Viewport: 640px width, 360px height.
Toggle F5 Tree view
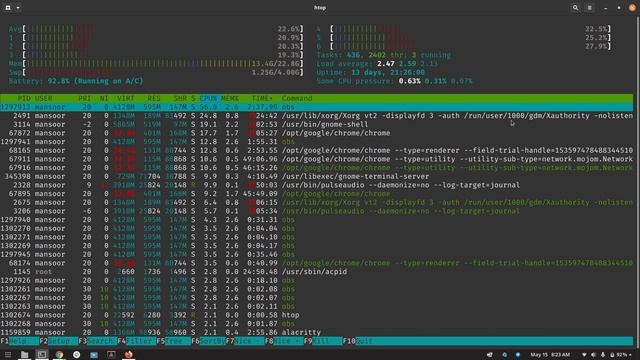tap(173, 341)
